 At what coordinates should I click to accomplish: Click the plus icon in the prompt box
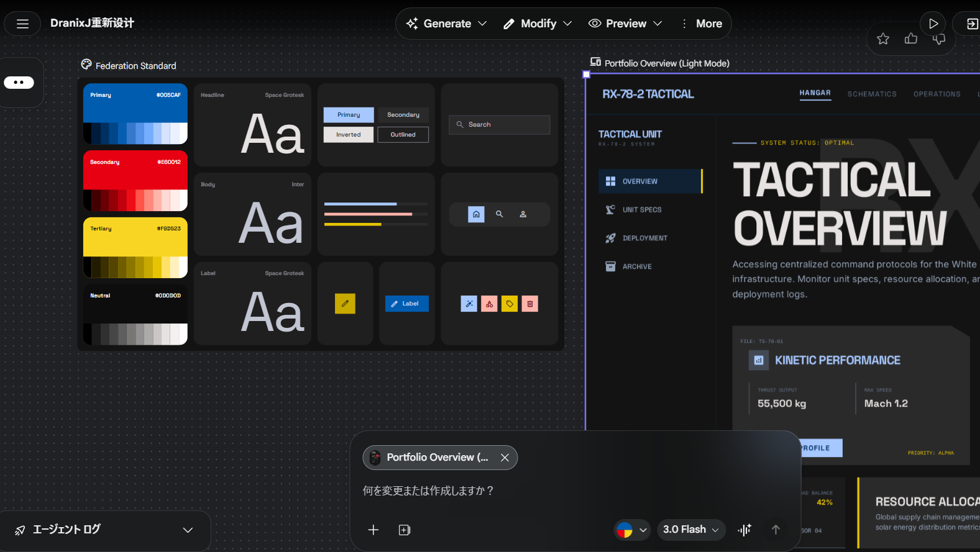coord(373,530)
